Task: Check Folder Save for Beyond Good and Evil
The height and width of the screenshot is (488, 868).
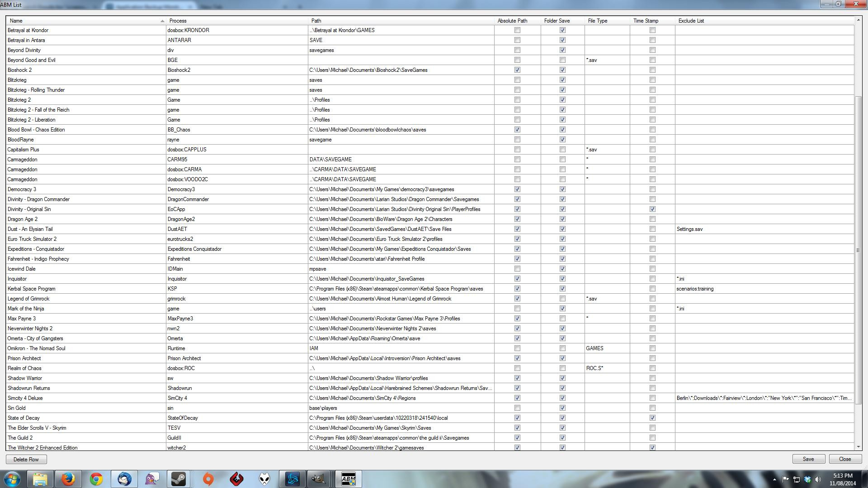Action: coord(562,60)
